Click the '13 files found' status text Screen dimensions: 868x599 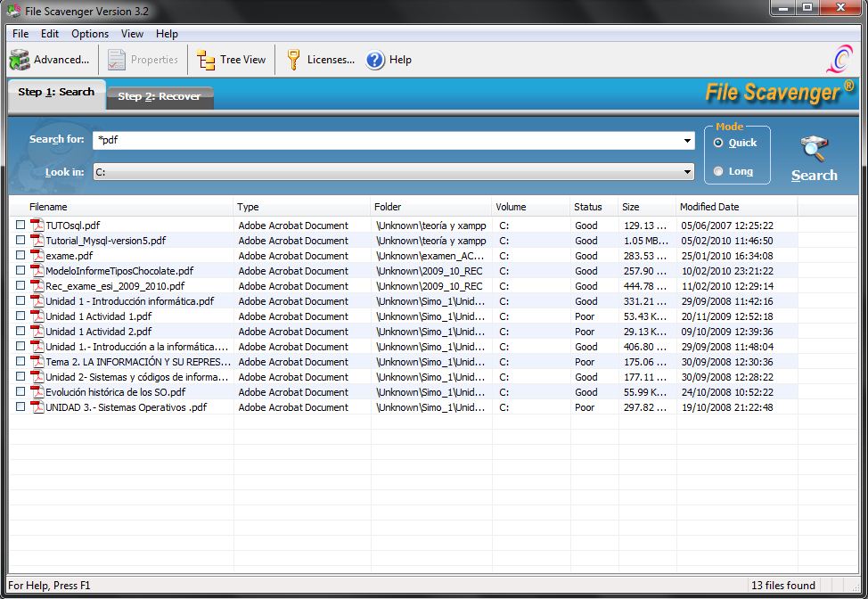782,586
